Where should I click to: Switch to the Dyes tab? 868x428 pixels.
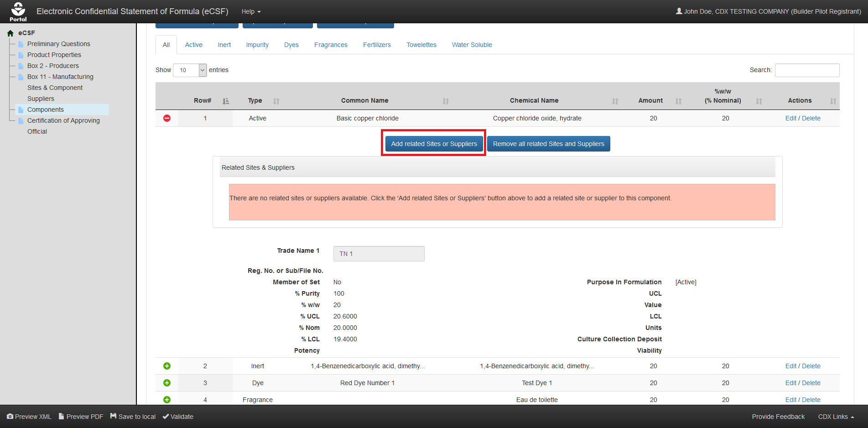tap(291, 45)
